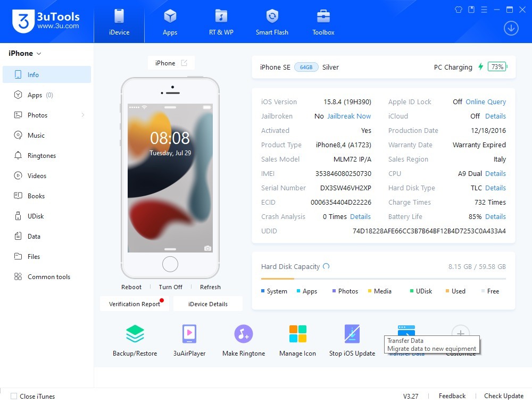Select Info in the sidebar
Viewport: 532px width, 404px height.
(x=47, y=74)
